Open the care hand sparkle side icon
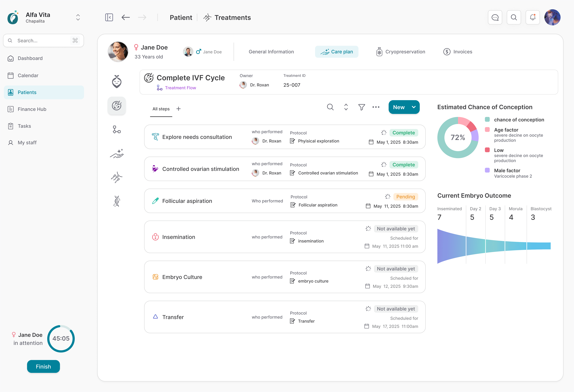574x392 pixels. [x=117, y=154]
